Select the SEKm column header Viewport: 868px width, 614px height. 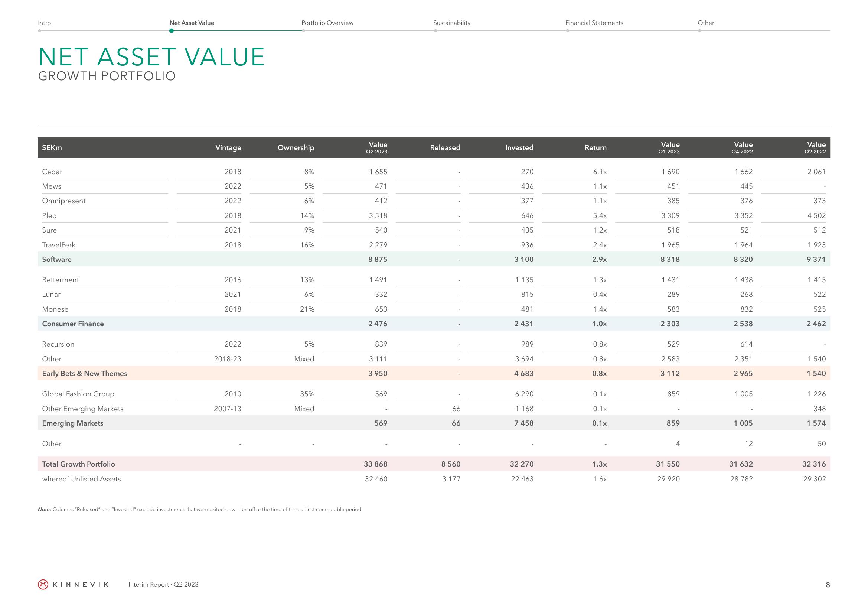52,147
